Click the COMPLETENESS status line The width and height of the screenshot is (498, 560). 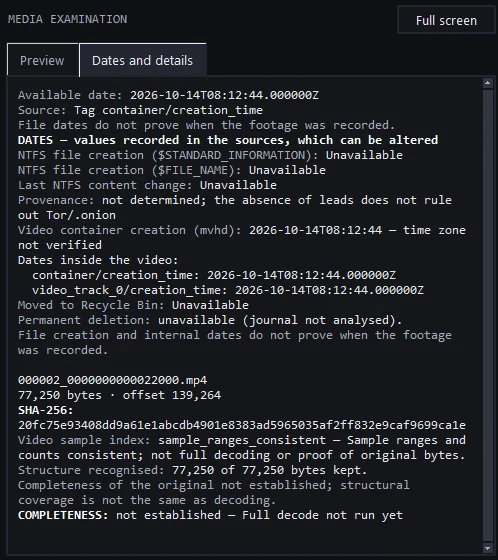(x=210, y=515)
